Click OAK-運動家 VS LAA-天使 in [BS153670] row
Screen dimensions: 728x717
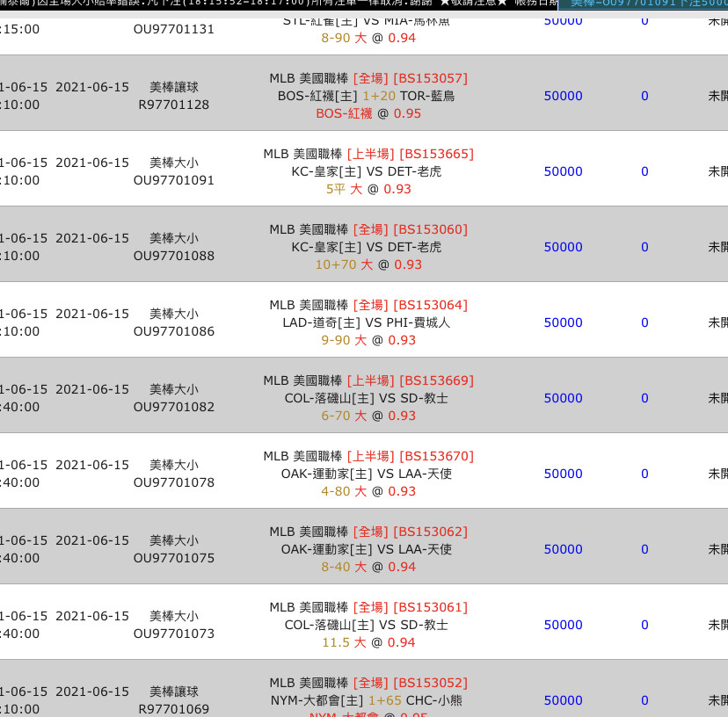pos(367,474)
